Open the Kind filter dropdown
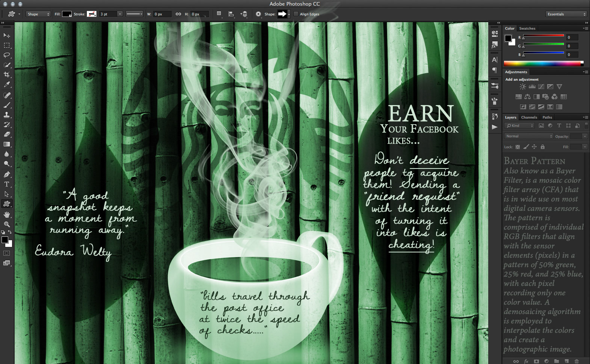This screenshot has height=364, width=590. tap(519, 126)
